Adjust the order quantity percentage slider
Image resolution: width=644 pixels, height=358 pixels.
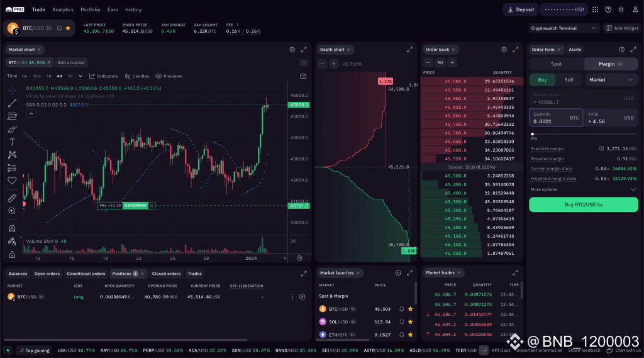click(533, 133)
